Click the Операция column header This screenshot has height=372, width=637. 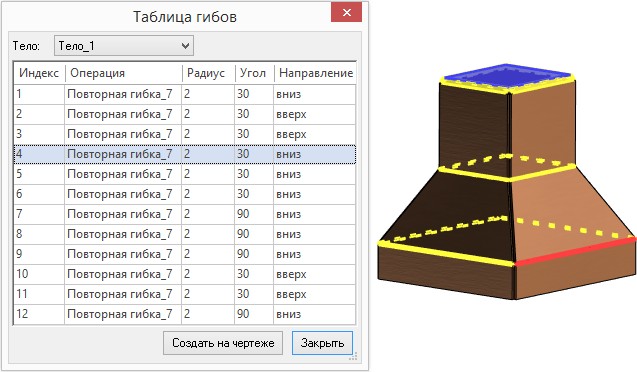(x=123, y=73)
